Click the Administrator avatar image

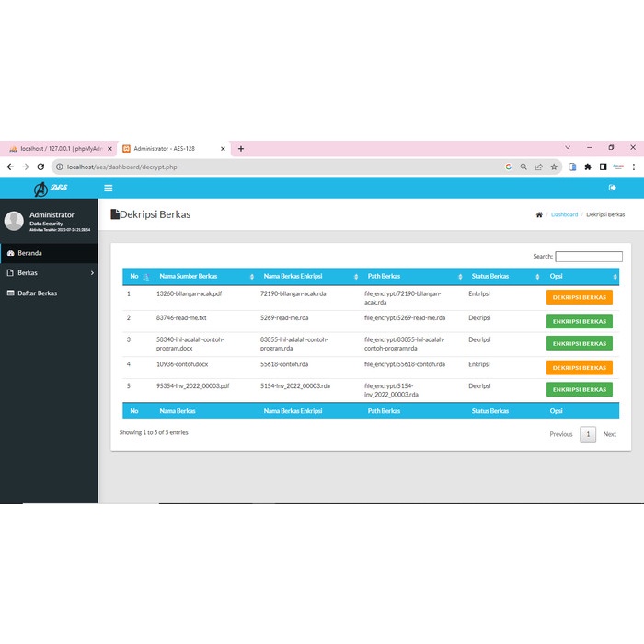click(x=14, y=221)
